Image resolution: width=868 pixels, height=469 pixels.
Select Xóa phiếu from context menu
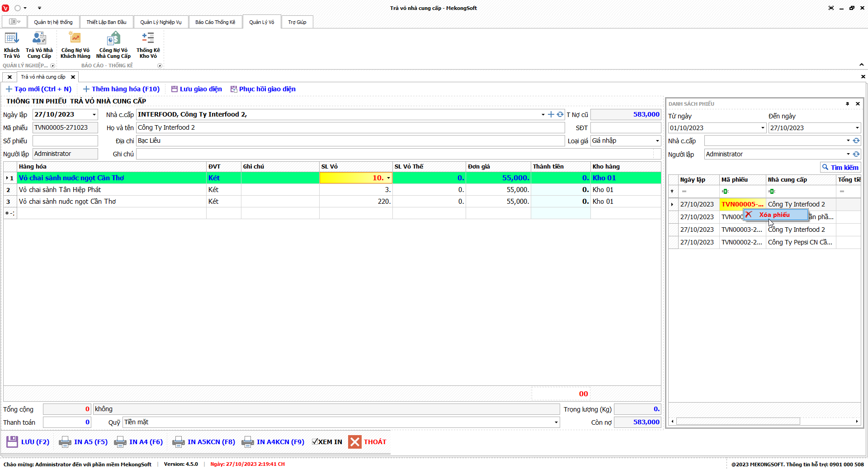(775, 215)
